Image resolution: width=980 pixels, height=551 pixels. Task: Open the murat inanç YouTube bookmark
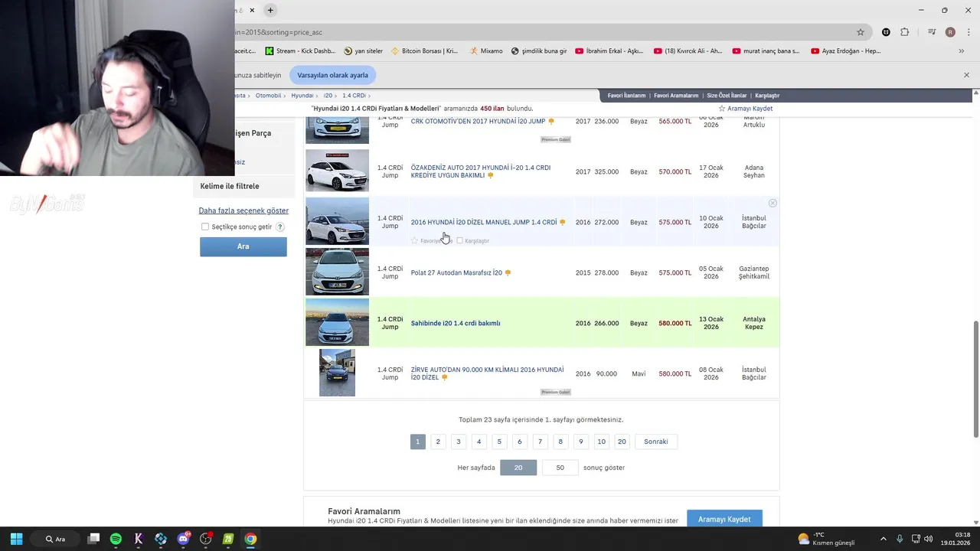(766, 51)
